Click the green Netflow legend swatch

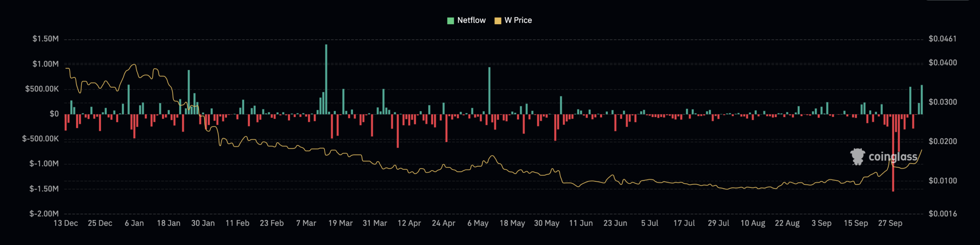(451, 21)
